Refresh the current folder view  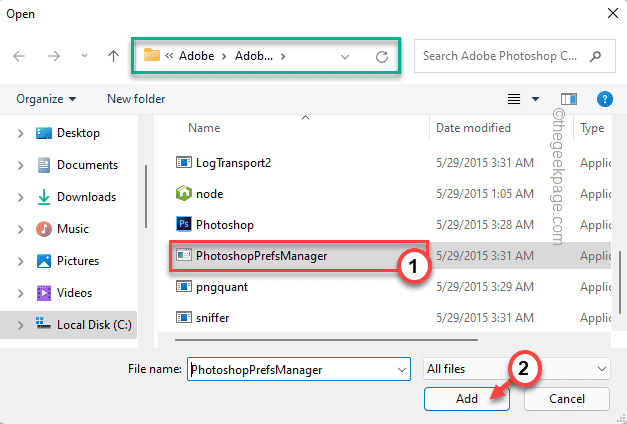(381, 58)
